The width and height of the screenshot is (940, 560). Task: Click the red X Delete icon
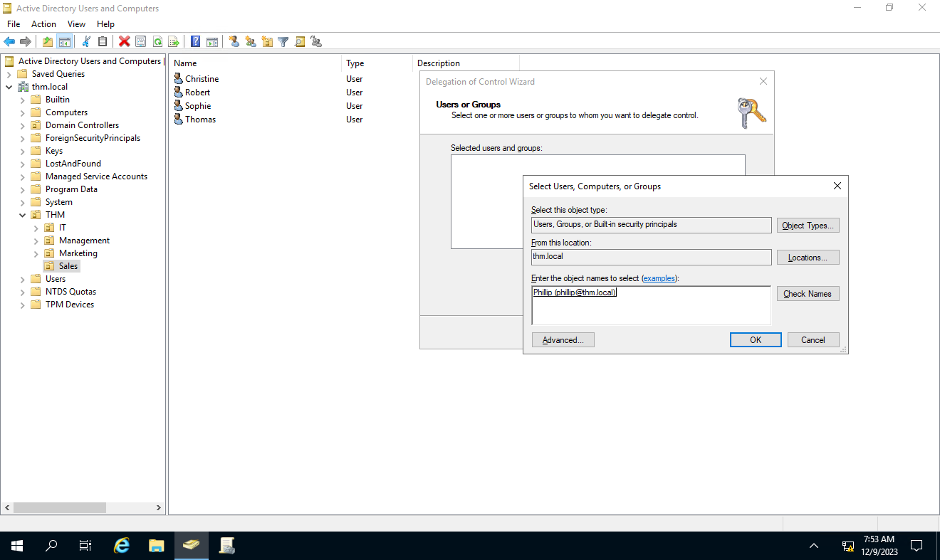coord(124,42)
